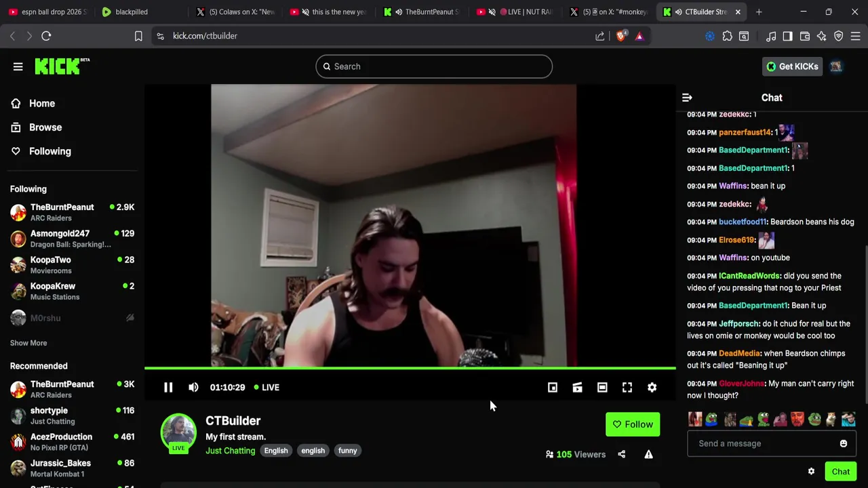Switch to LIVE NUT RAID tab

(515, 12)
